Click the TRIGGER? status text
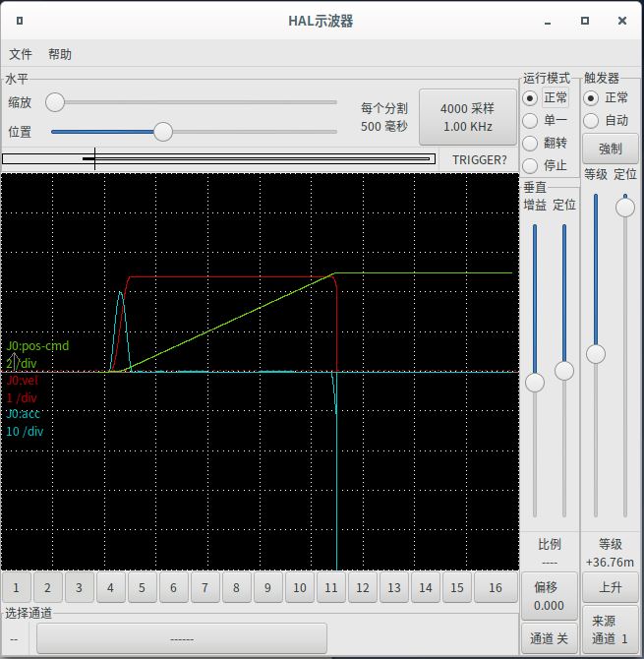 [480, 159]
